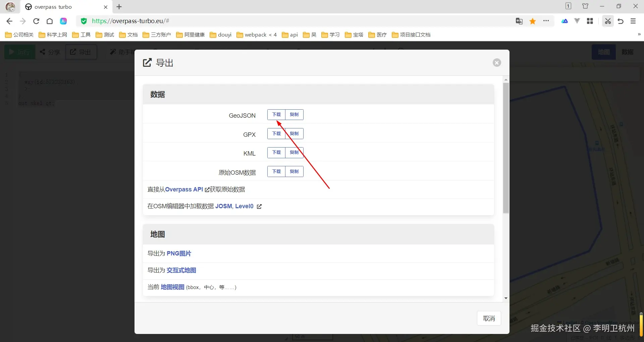This screenshot has width=644, height=342.
Task: Switch to the 地图 map tab
Action: [604, 52]
